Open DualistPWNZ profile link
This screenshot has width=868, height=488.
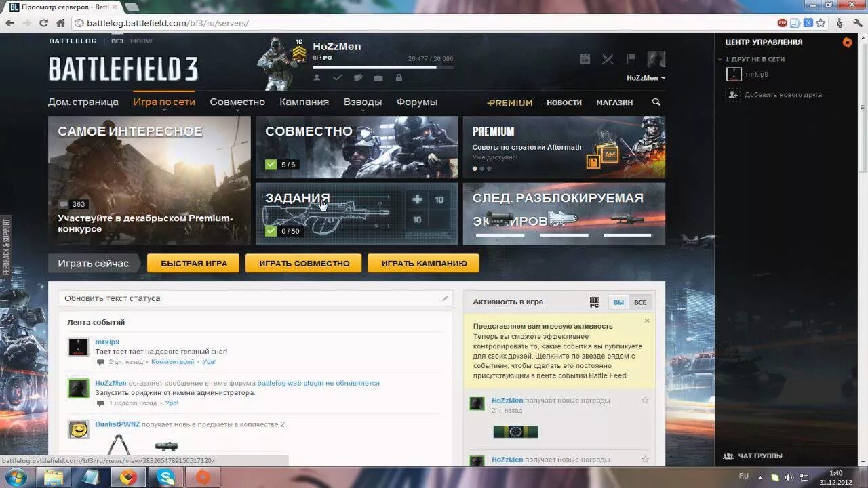[x=117, y=424]
